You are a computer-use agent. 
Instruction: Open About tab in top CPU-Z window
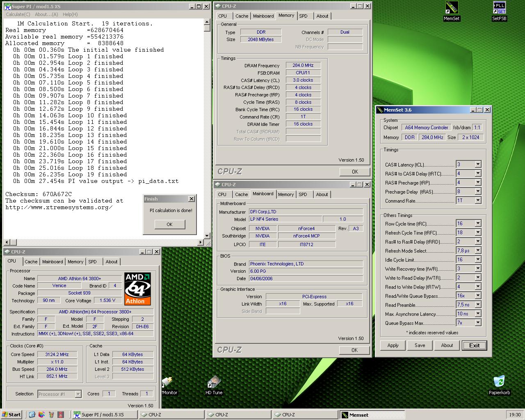322,16
